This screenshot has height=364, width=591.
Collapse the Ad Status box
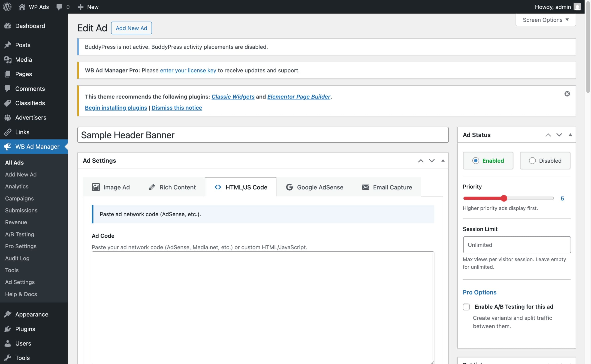[570, 134]
